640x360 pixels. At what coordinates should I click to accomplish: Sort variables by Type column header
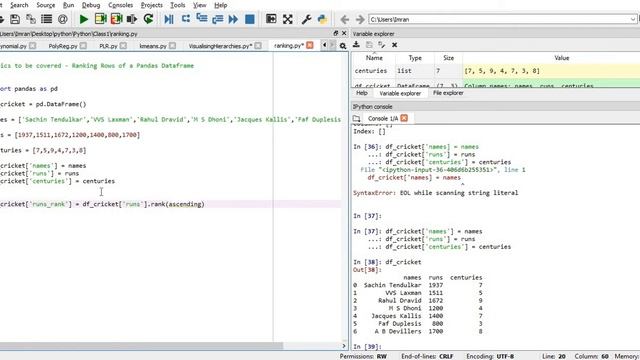tap(415, 58)
